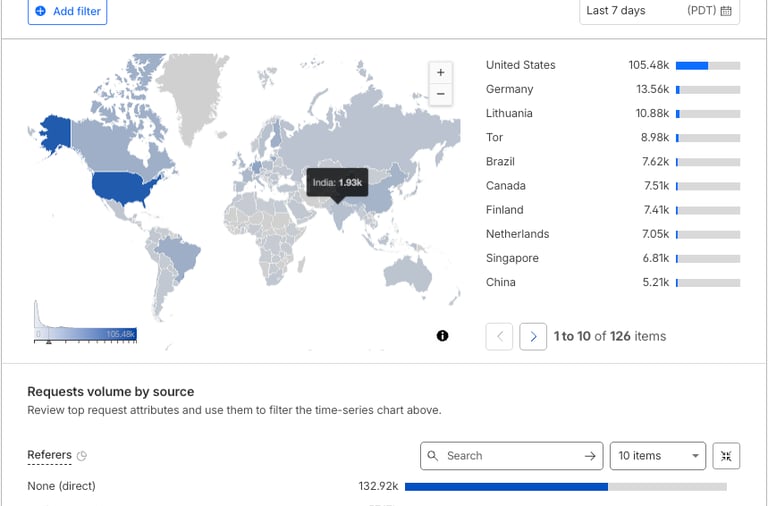The height and width of the screenshot is (506, 768).
Task: Zoom out on the world map
Action: 440,94
